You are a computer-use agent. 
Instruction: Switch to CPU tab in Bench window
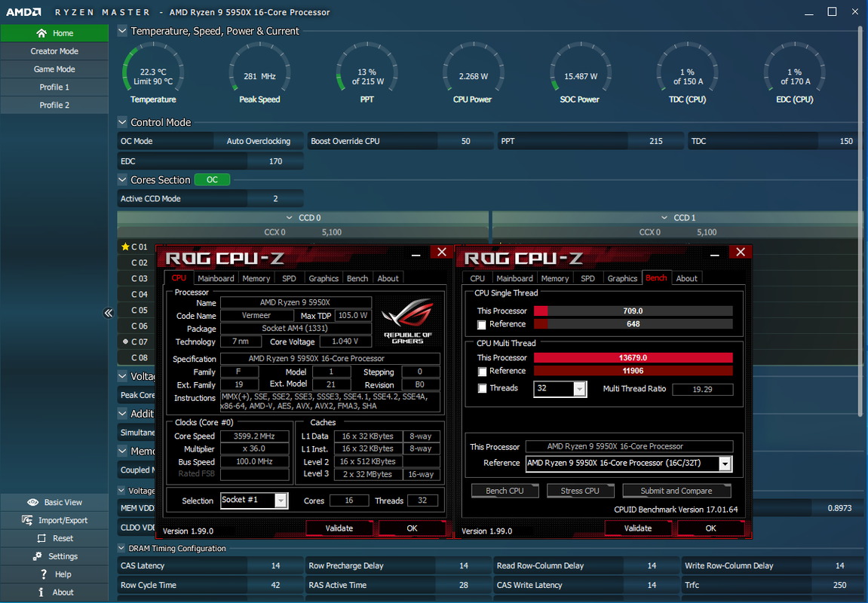coord(477,278)
